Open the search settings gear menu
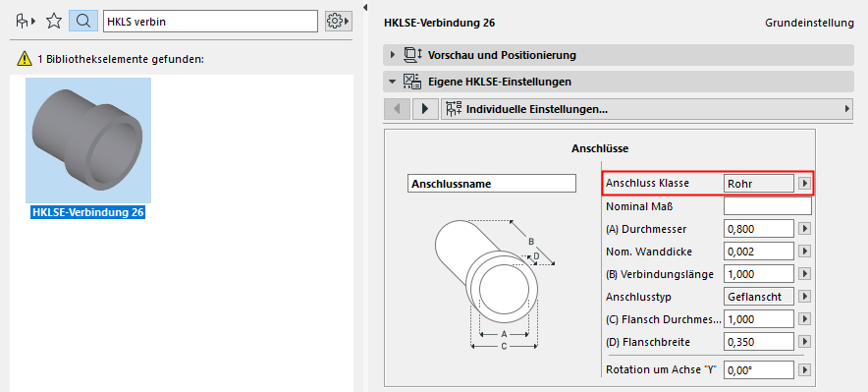This screenshot has height=392, width=868. pyautogui.click(x=338, y=21)
